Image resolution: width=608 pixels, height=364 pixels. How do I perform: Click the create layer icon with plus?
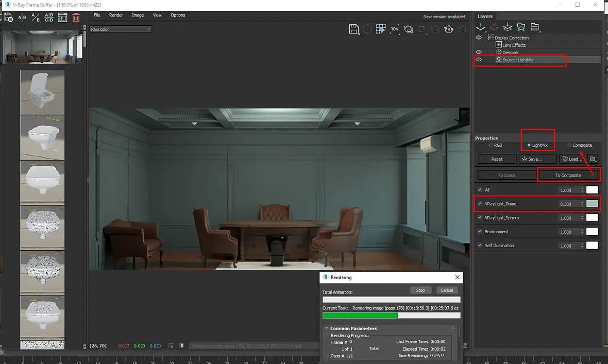coord(481,27)
